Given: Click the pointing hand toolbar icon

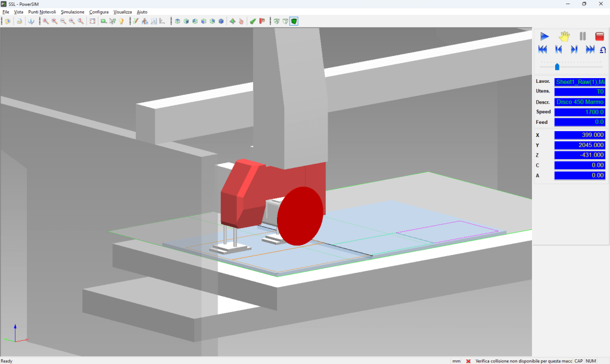Looking at the screenshot, I should tap(241, 21).
